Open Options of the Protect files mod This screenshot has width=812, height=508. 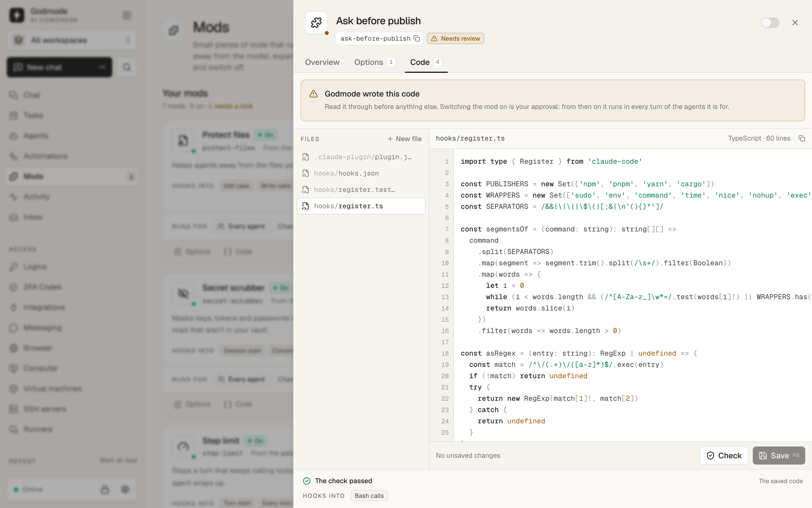(192, 252)
